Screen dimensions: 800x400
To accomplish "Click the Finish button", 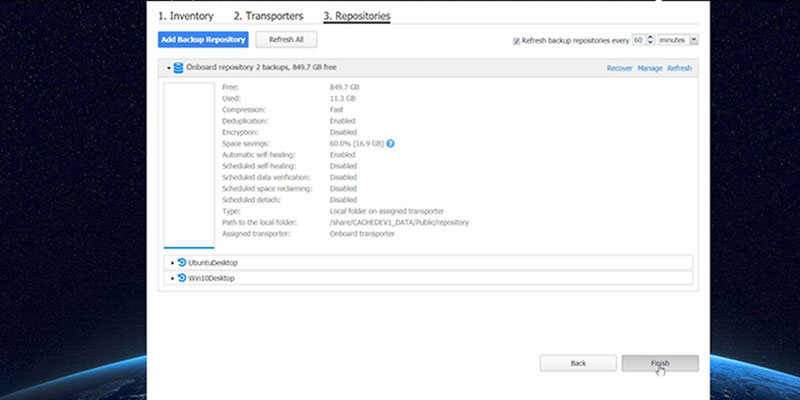I will pos(660,363).
